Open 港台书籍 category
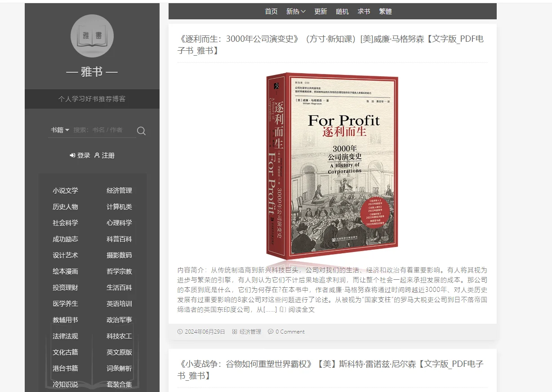Image resolution: width=552 pixels, height=392 pixels. pyautogui.click(x=65, y=368)
